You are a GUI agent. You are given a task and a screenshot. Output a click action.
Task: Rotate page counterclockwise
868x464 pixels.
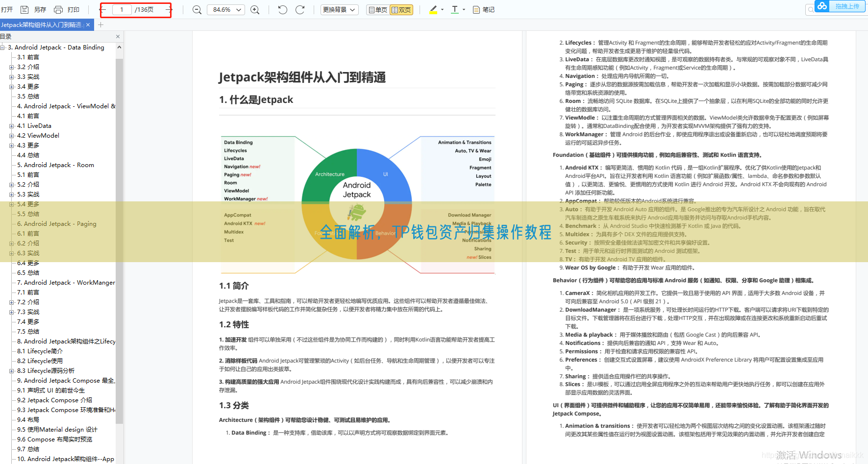click(x=282, y=10)
